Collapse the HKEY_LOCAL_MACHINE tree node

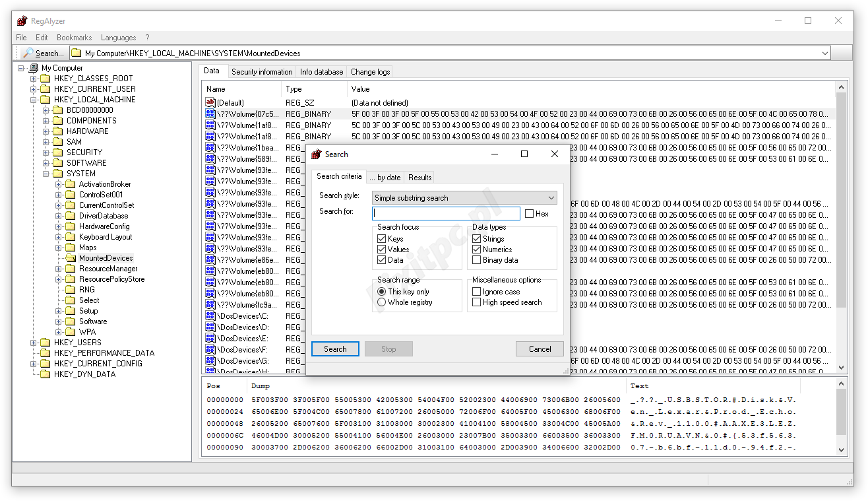(x=33, y=100)
